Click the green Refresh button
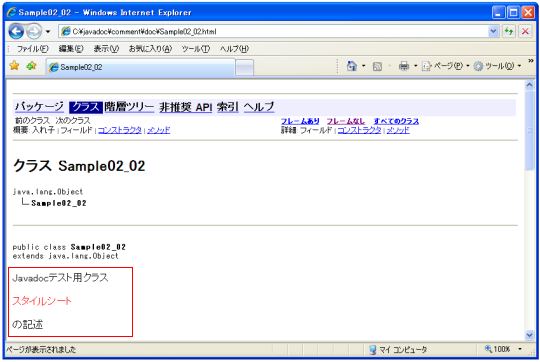This screenshot has height=362, width=540. click(509, 32)
